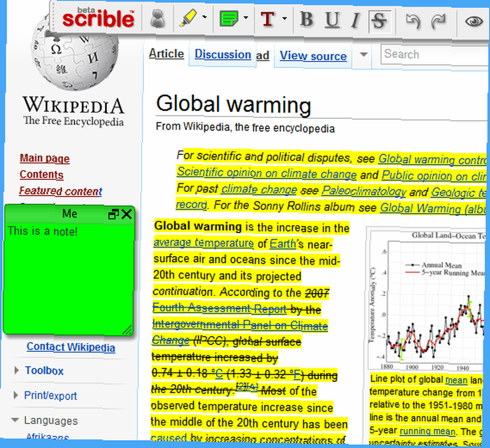The image size is (490, 448).
Task: Toggle italic formatting in scrible toolbar
Action: 355,21
